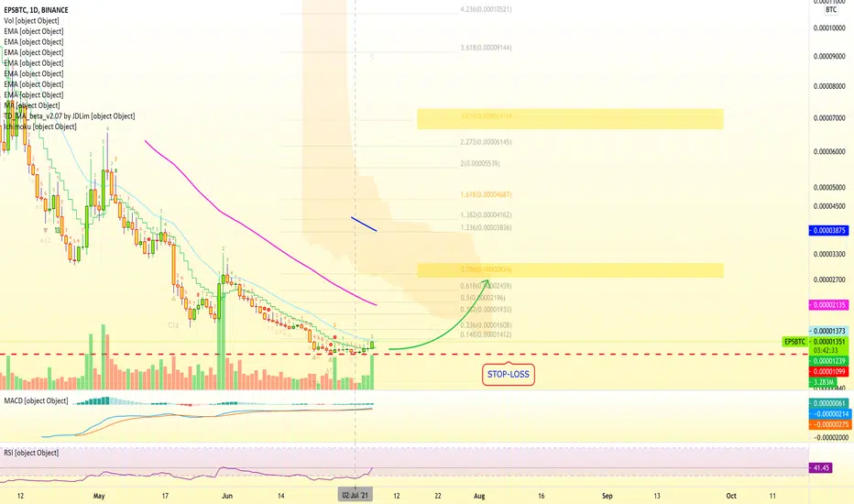Click the EPSBTC, 1D, BINANCE chart title
The width and height of the screenshot is (854, 504).
point(36,10)
